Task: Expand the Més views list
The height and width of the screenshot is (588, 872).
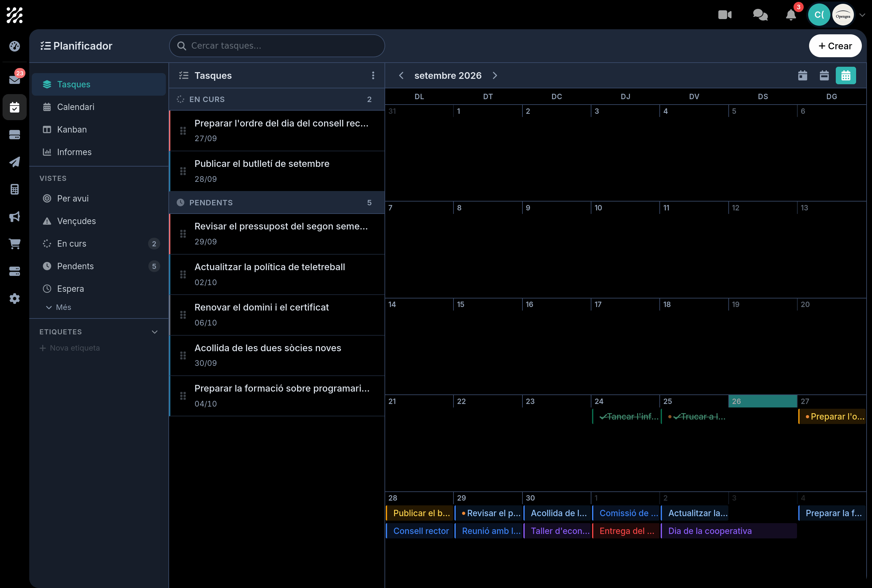Action: coord(58,307)
